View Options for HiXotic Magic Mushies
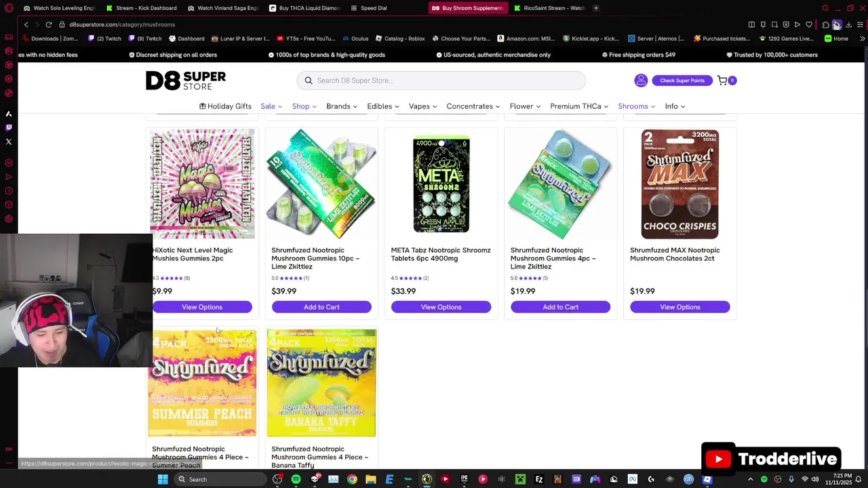 coord(202,307)
